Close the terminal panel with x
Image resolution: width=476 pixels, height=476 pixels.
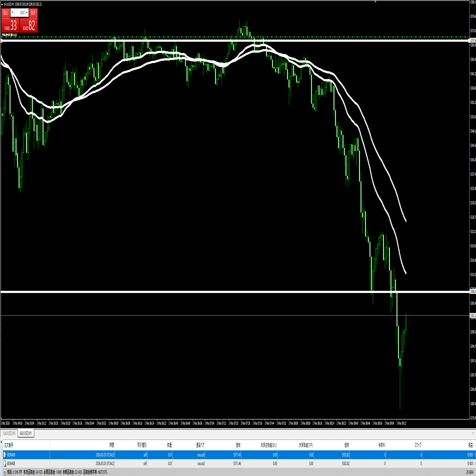[1, 442]
